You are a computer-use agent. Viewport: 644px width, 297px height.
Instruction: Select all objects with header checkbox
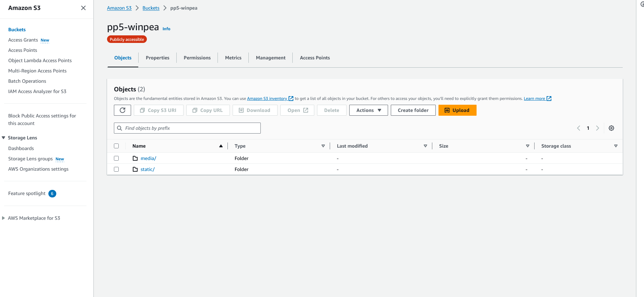(116, 146)
